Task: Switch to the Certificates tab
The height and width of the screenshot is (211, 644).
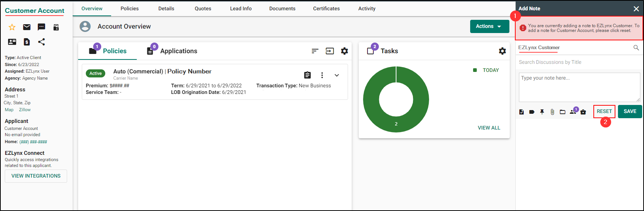Action: tap(326, 8)
